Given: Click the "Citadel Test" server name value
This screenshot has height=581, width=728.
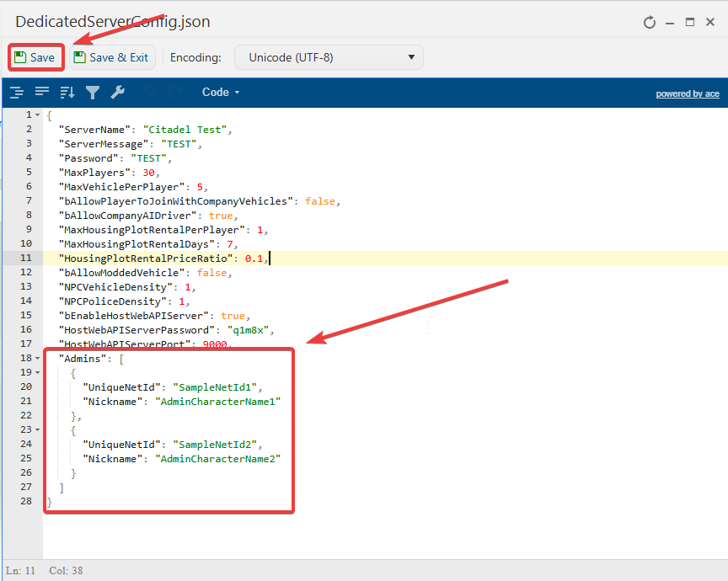Looking at the screenshot, I should pyautogui.click(x=185, y=130).
